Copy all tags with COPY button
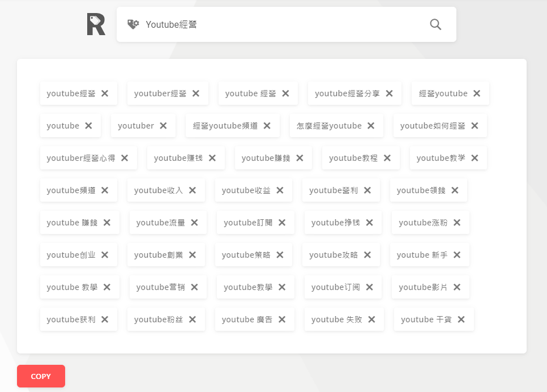Screen dimensions: 547x392 click(x=41, y=376)
